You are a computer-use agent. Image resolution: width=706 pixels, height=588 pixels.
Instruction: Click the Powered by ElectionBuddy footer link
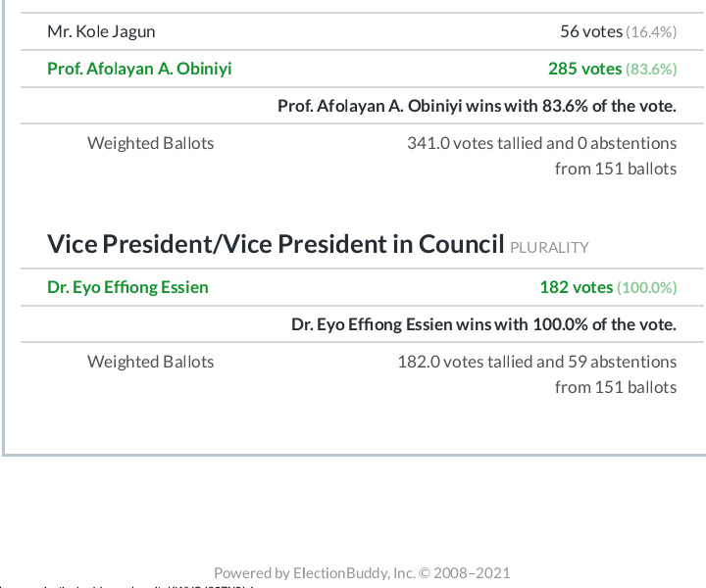pyautogui.click(x=362, y=572)
